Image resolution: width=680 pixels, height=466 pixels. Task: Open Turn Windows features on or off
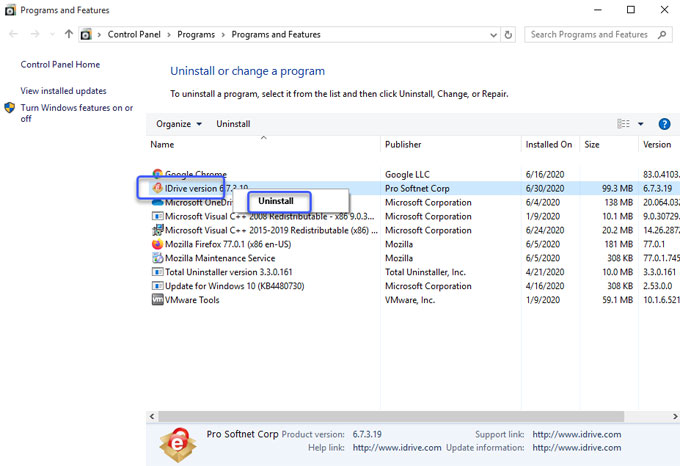coord(77,113)
